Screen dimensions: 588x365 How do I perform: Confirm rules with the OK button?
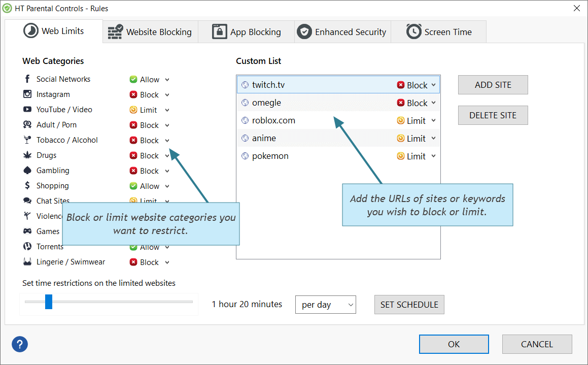[454, 344]
